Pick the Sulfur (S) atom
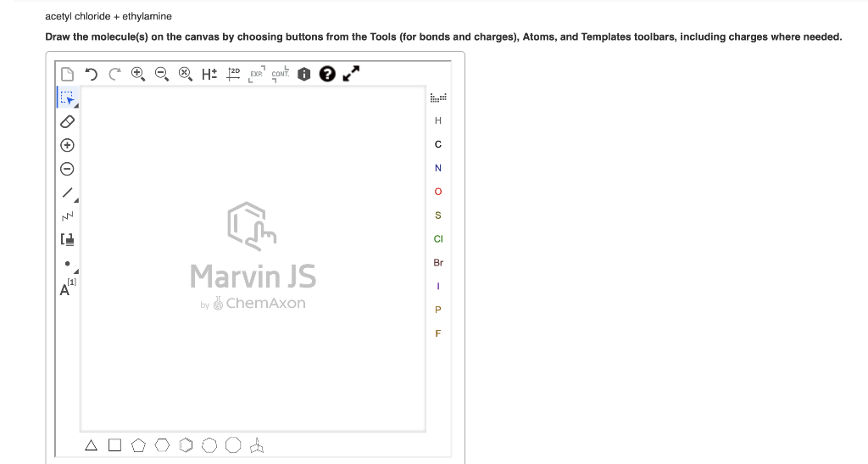Image resolution: width=868 pixels, height=464 pixels. [438, 215]
